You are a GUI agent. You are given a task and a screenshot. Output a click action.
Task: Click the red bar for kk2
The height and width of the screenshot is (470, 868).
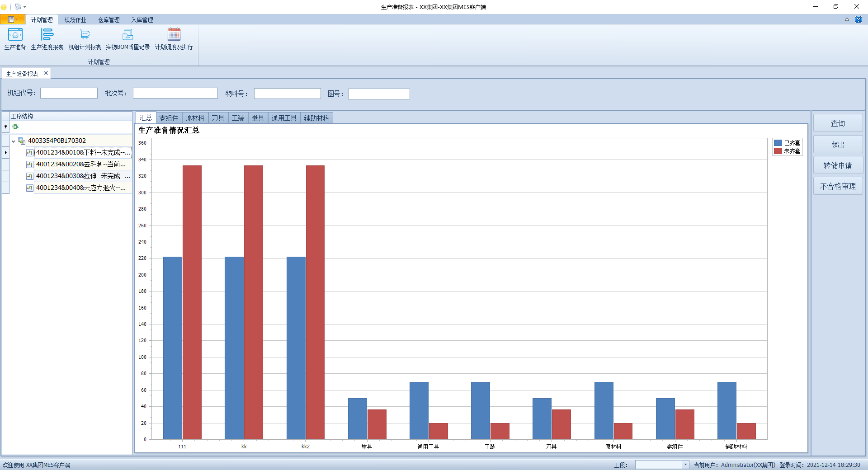(x=315, y=302)
